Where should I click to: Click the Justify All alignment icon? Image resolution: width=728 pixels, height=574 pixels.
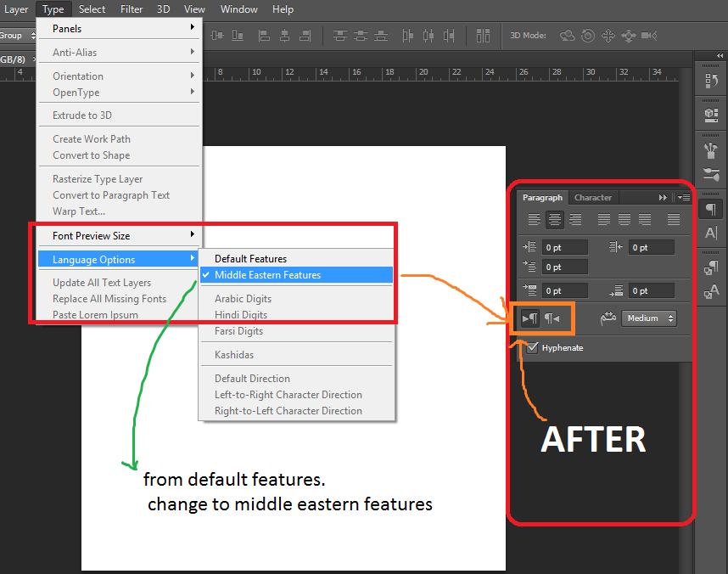point(674,220)
